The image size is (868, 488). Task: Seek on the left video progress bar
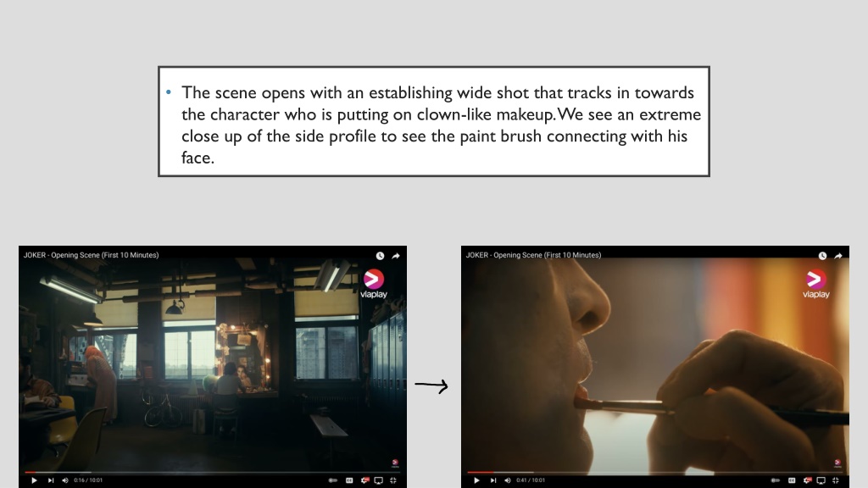coord(213,473)
